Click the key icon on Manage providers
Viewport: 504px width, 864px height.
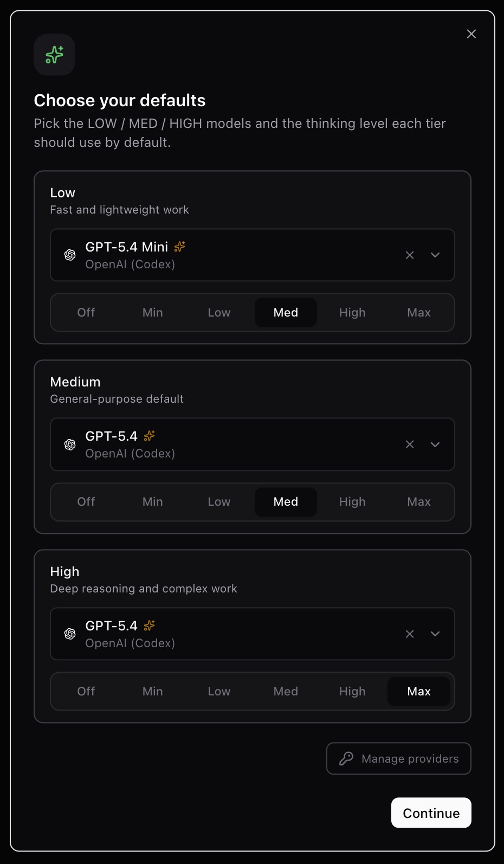click(x=347, y=758)
